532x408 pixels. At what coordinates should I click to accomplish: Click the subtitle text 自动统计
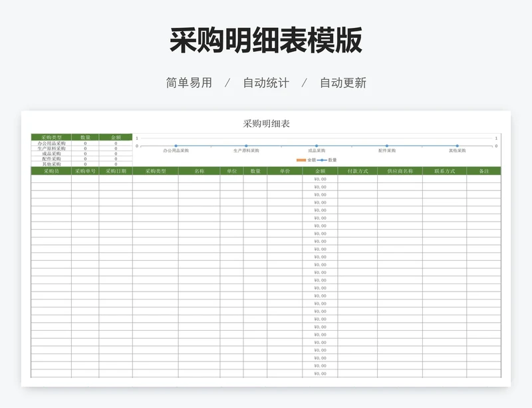tap(266, 83)
